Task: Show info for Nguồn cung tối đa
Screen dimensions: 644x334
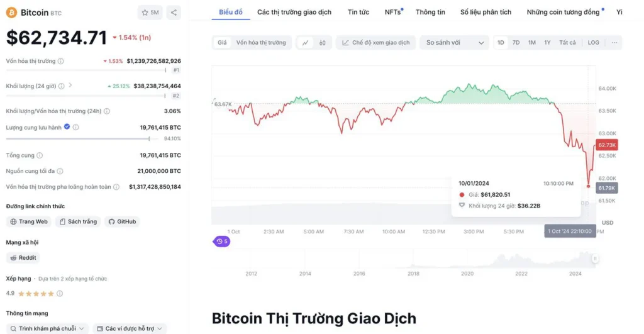Action: [60, 171]
